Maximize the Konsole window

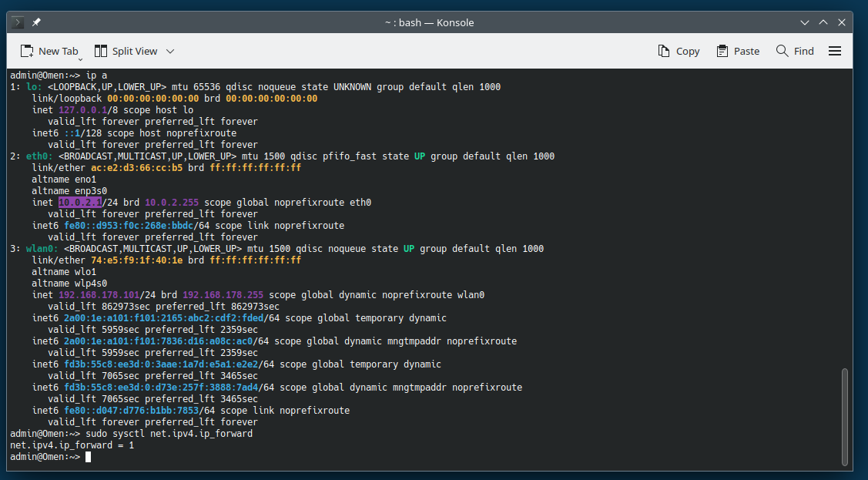823,22
